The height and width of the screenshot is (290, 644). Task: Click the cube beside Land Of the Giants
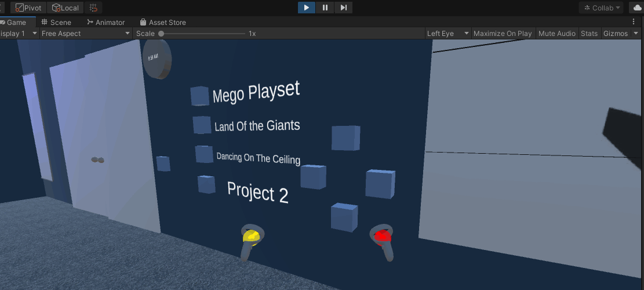[202, 125]
